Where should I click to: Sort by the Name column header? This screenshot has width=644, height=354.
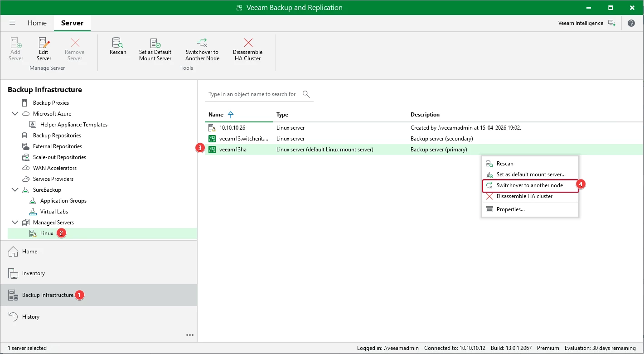coord(239,115)
